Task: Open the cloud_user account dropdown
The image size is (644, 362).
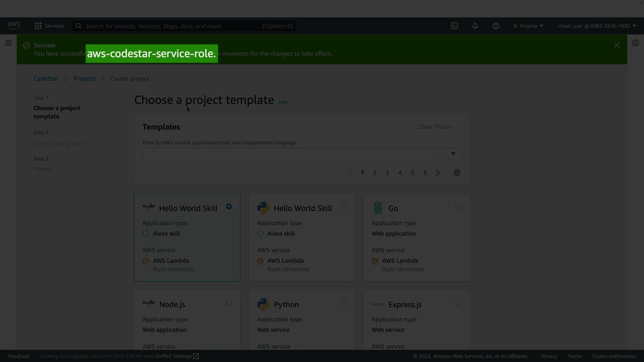Action: (x=597, y=26)
